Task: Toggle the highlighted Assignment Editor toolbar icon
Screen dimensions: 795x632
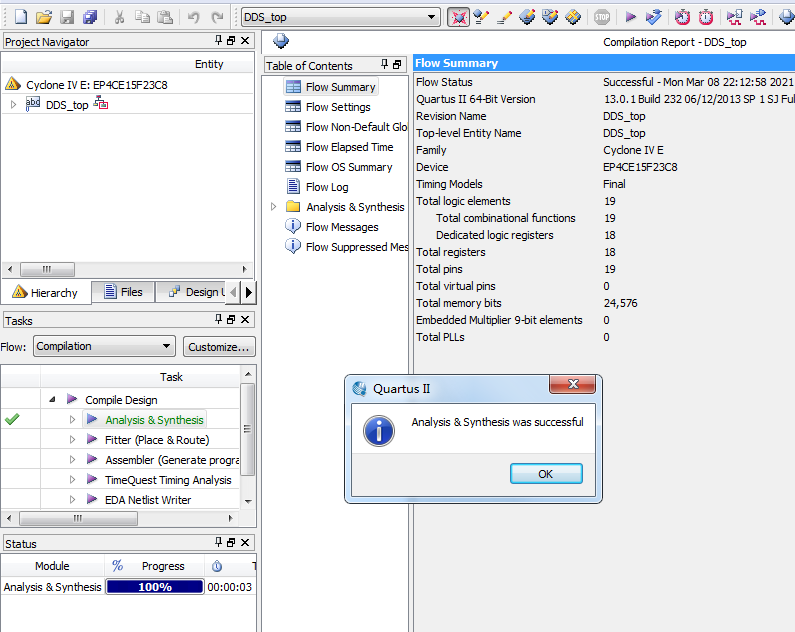Action: [x=458, y=17]
